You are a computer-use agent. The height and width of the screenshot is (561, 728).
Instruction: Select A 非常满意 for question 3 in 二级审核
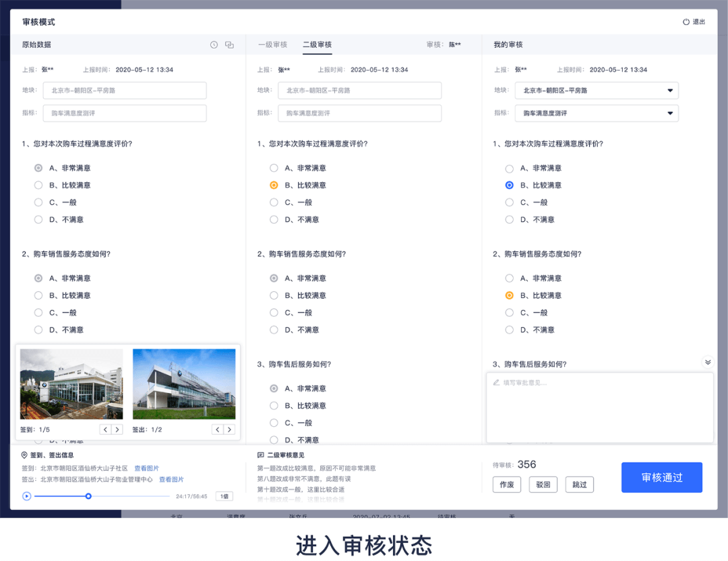274,388
